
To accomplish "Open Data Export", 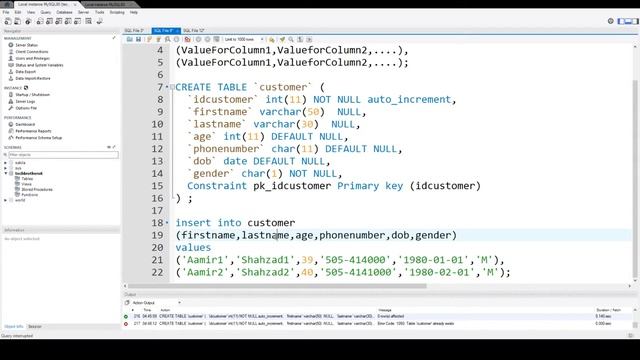I will (x=26, y=71).
